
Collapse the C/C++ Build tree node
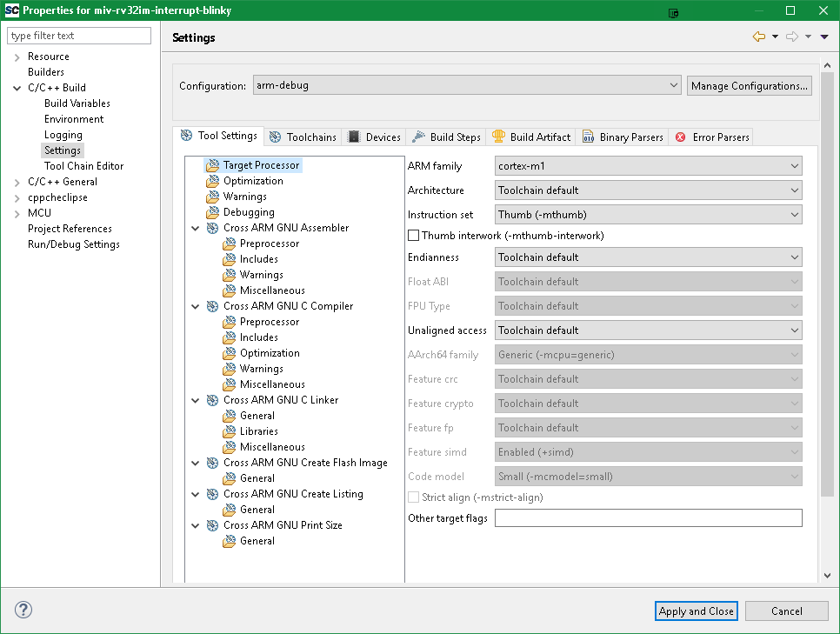pyautogui.click(x=17, y=88)
